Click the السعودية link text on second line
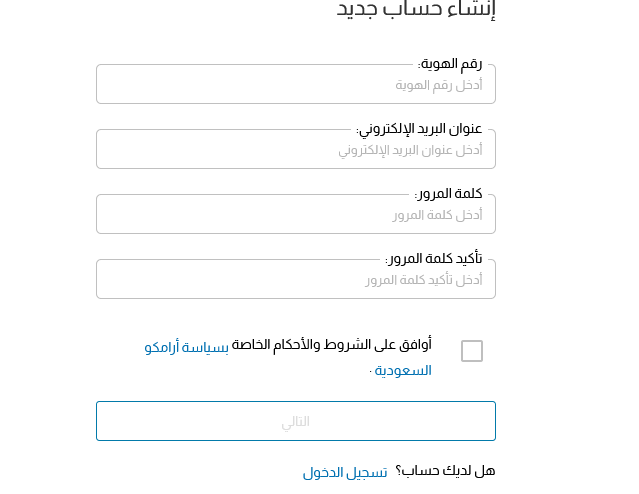 403,371
